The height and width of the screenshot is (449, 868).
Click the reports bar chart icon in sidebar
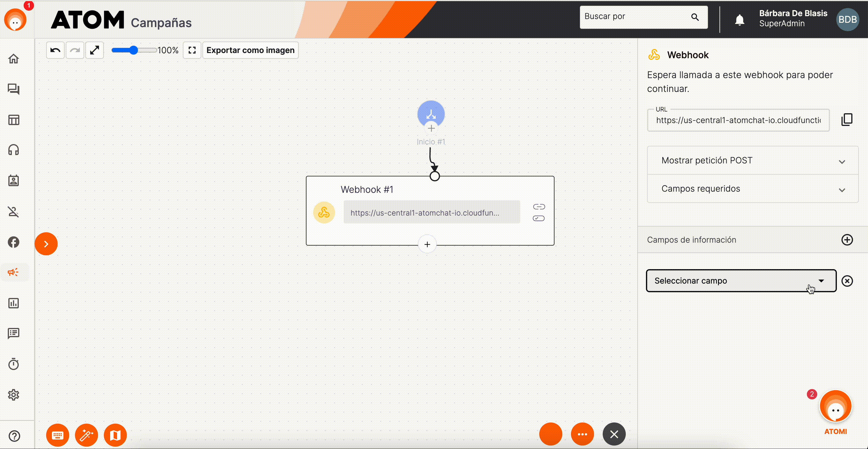[x=14, y=303]
